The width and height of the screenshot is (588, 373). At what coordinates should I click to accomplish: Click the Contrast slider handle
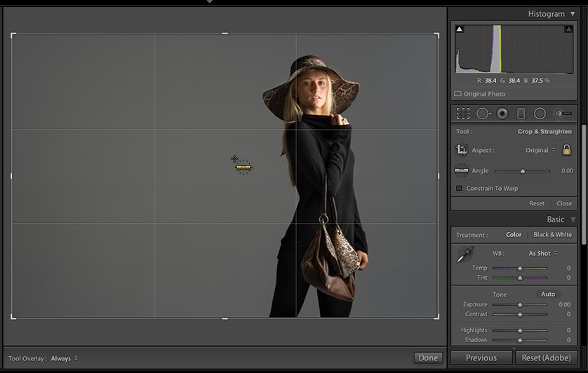pyautogui.click(x=520, y=315)
